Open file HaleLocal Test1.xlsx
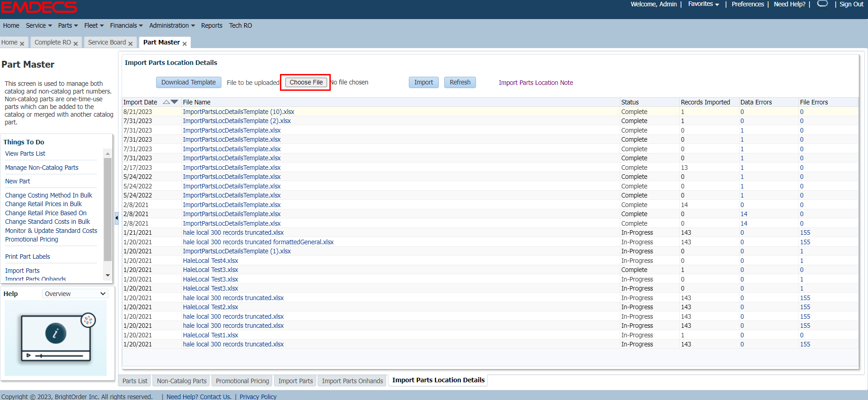The image size is (868, 400). click(211, 335)
